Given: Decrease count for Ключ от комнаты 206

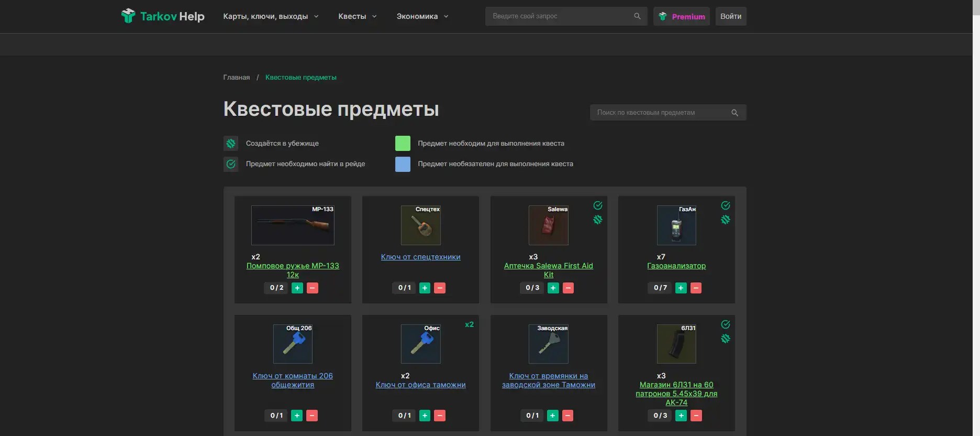Looking at the screenshot, I should click(312, 416).
